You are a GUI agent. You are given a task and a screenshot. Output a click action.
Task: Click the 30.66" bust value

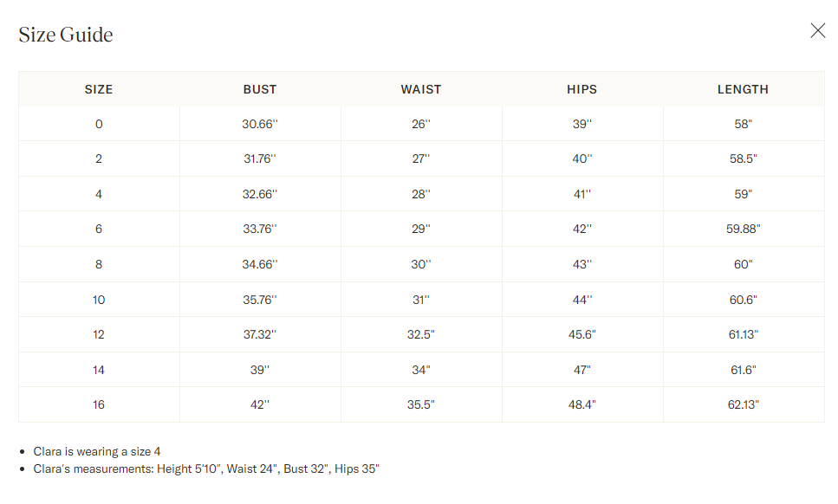coord(260,124)
